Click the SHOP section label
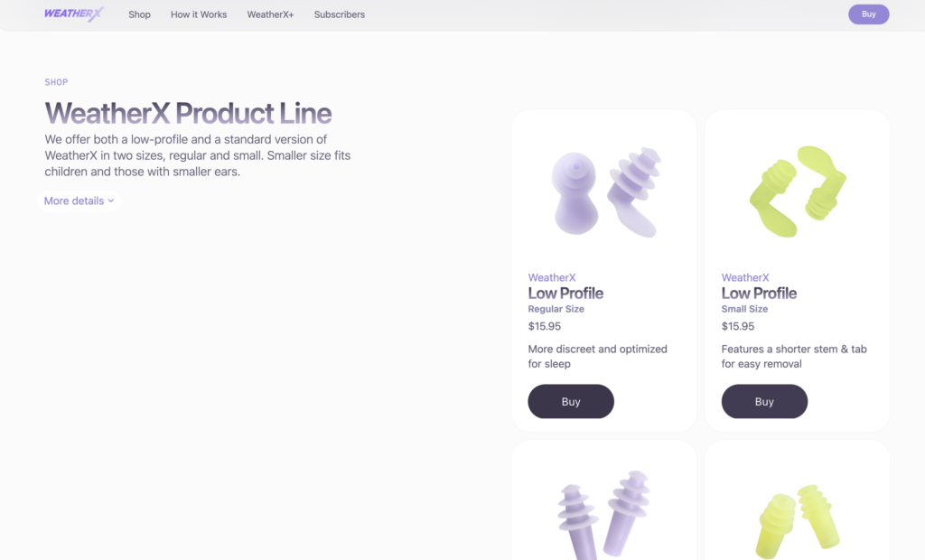Viewport: 925px width, 560px height. click(x=56, y=82)
